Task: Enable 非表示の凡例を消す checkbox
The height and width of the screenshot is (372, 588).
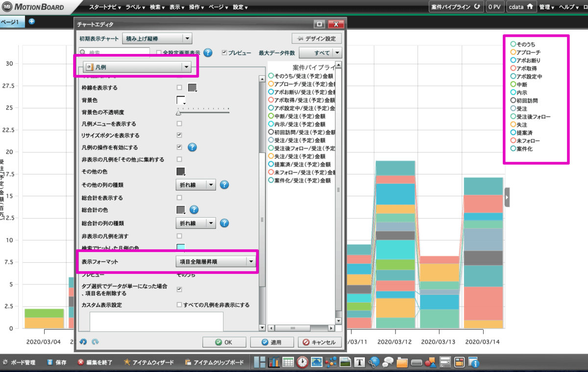Action: (179, 236)
